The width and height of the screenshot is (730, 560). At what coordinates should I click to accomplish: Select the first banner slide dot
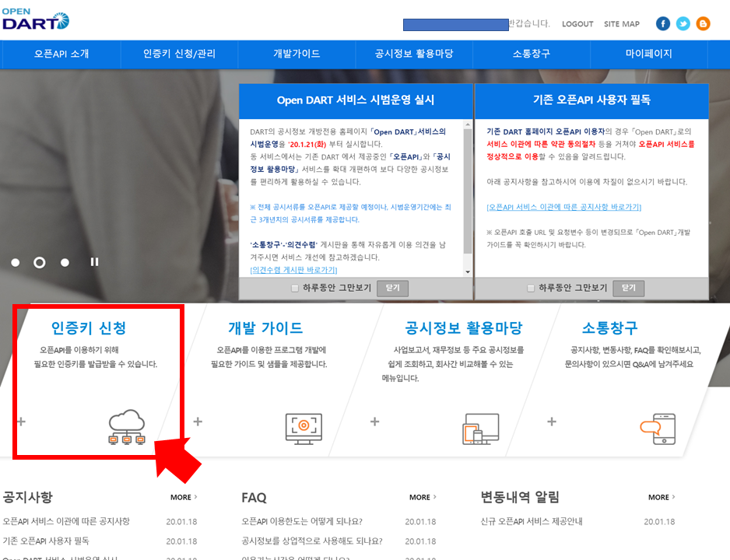coord(16,262)
